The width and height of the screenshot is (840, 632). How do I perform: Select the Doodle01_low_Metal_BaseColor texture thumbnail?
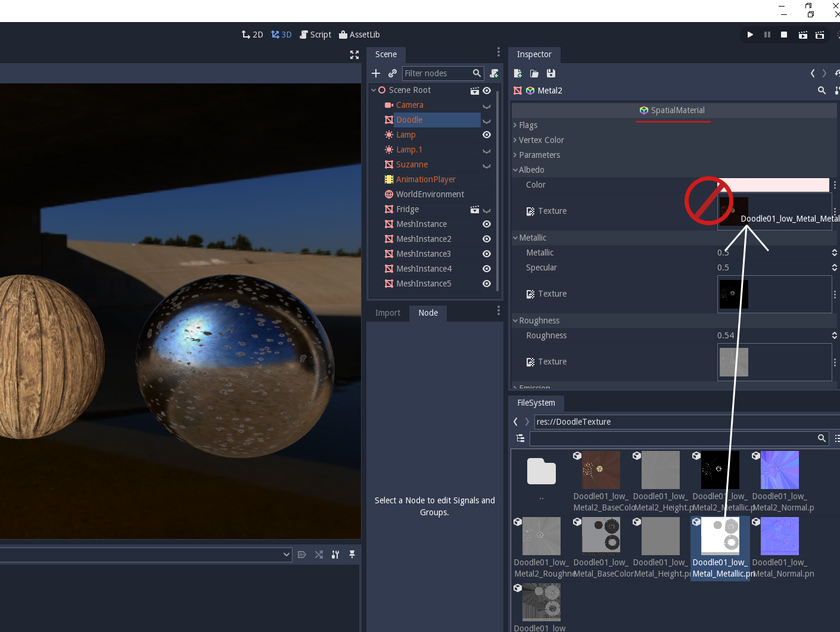(x=601, y=536)
